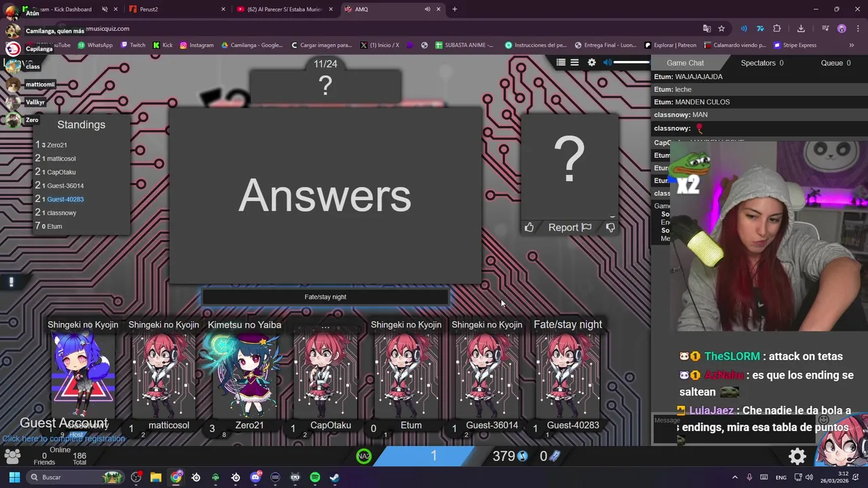The image size is (868, 488).
Task: Open the detailed song list icon
Action: point(561,62)
